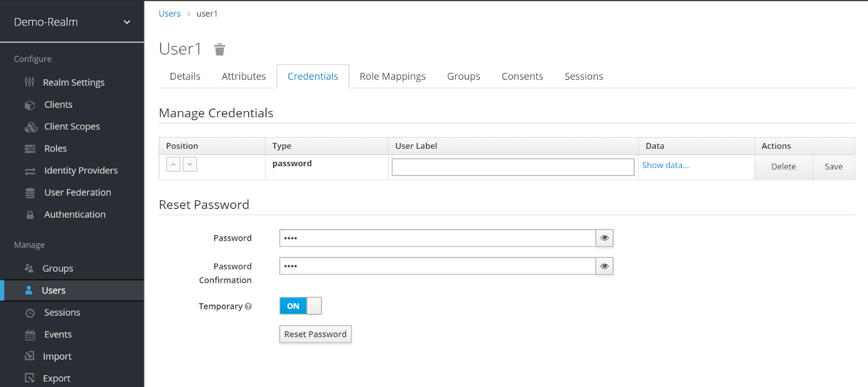Switch to the Details tab
The image size is (868, 387).
coord(185,76)
